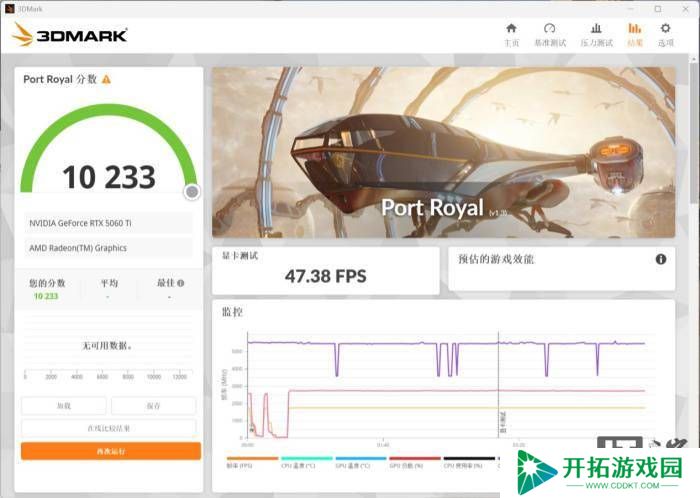Maximize the 3DMark window

658,8
